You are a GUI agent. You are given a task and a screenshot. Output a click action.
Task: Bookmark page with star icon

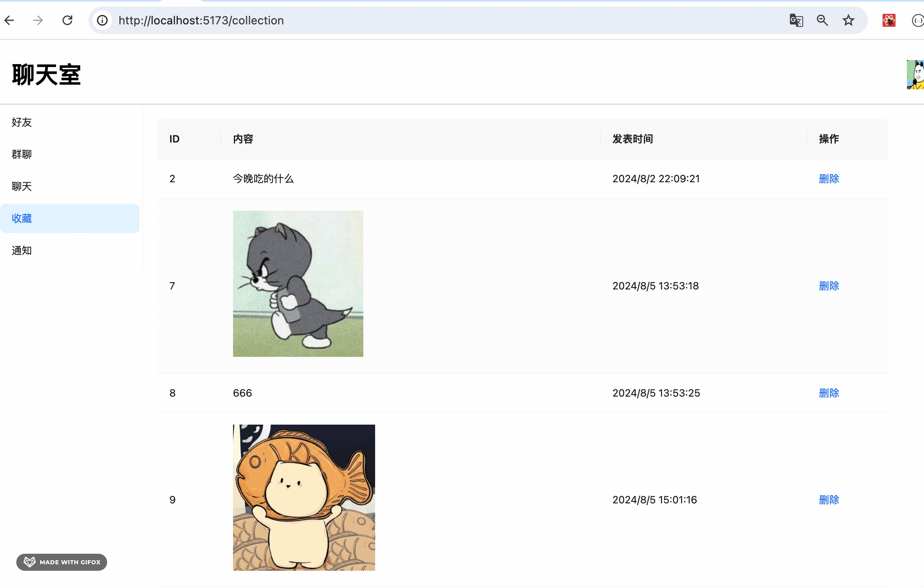pos(848,20)
